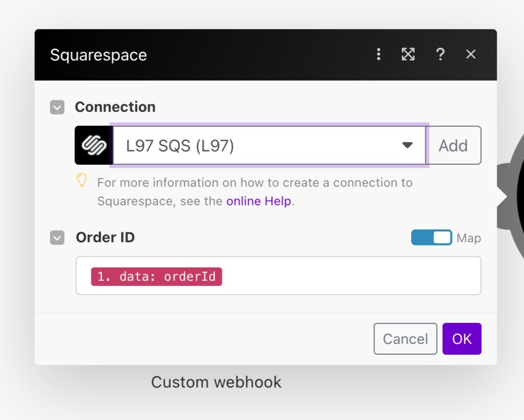This screenshot has height=420, width=524.
Task: Click the lightbulb hint icon
Action: (82, 180)
